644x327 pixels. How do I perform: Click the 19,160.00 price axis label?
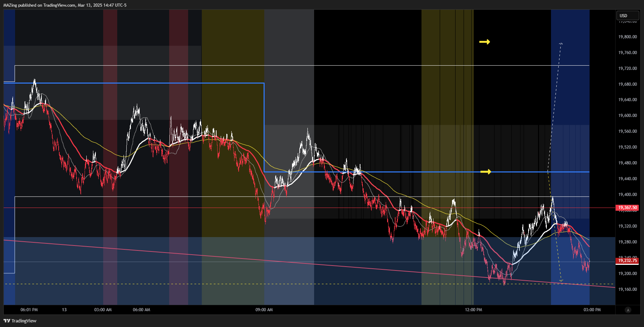(x=628, y=289)
